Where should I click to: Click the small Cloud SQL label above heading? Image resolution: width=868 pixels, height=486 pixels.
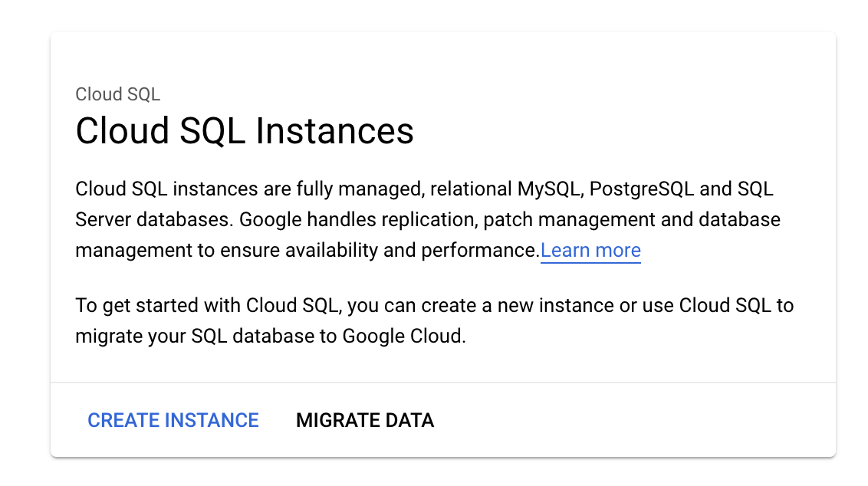118,94
